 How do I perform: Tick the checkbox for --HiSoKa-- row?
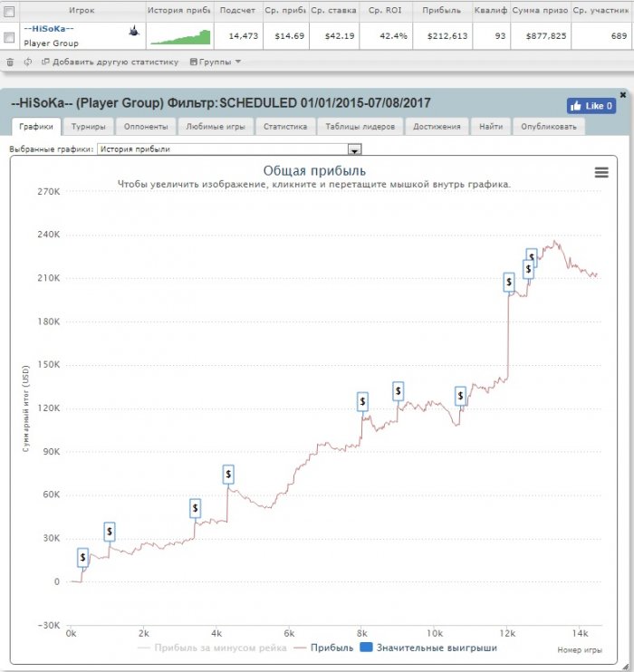9,38
